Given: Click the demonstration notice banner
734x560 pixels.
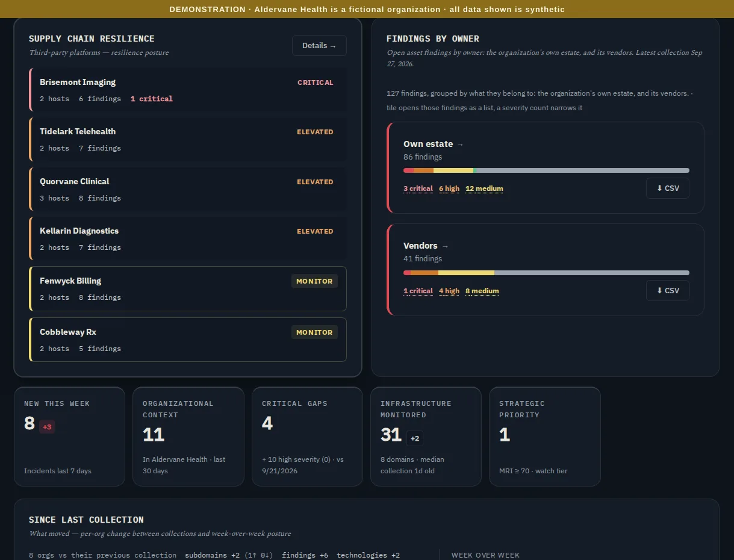Looking at the screenshot, I should (367, 9).
